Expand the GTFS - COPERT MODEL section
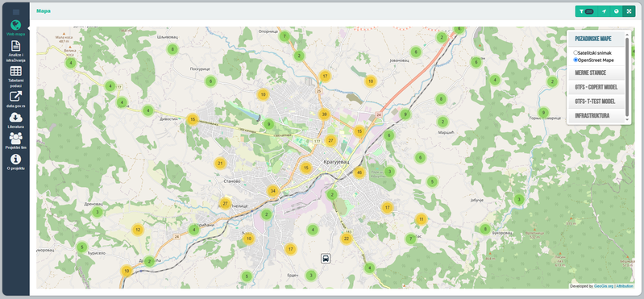 point(596,87)
